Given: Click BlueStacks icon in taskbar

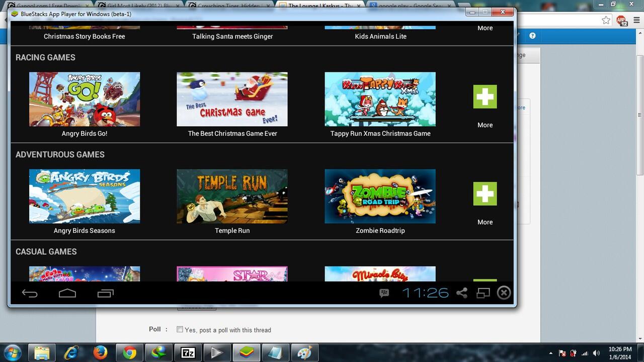Looking at the screenshot, I should pos(246,353).
